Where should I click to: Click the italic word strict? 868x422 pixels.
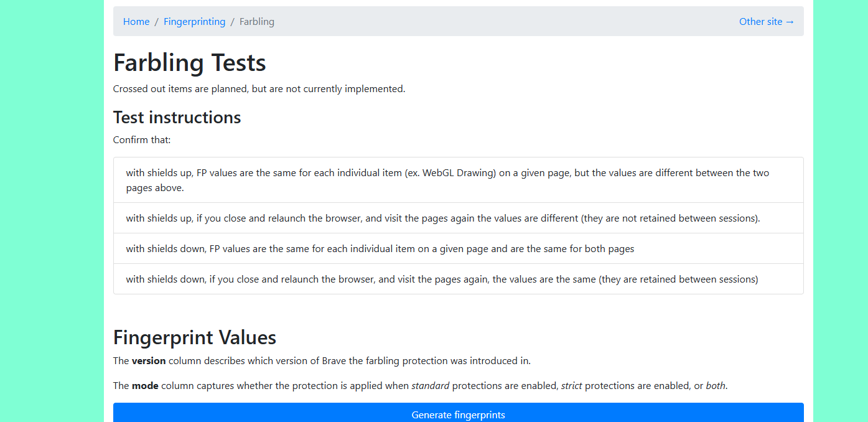click(572, 386)
